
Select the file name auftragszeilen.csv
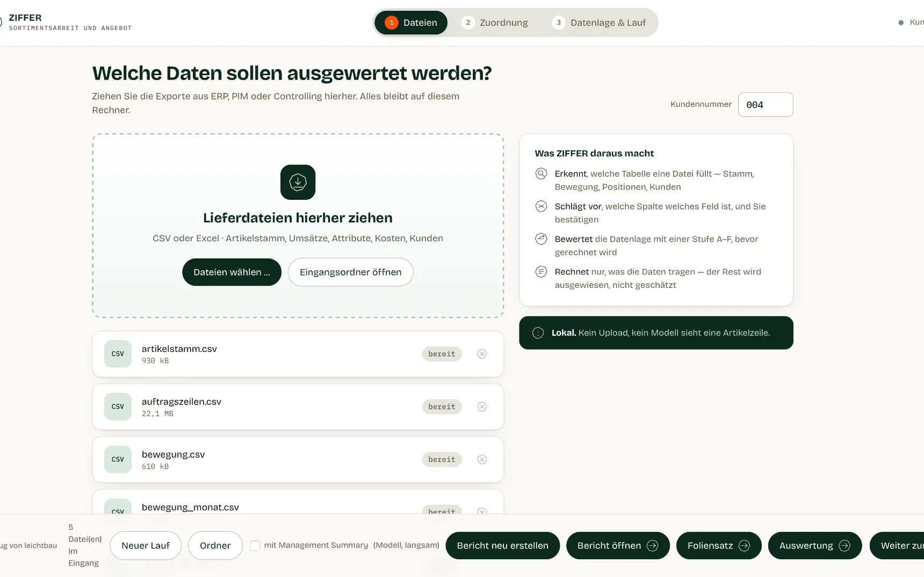[x=182, y=402]
